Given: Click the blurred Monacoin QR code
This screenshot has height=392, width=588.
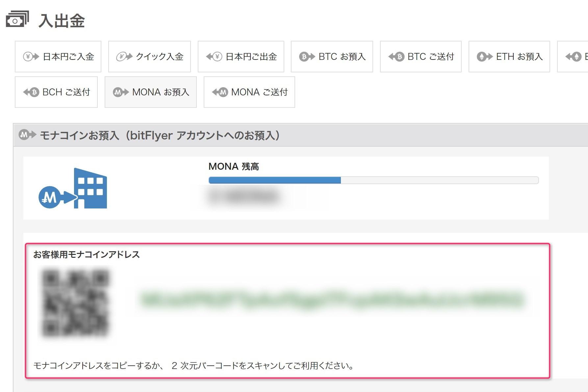Looking at the screenshot, I should [75, 303].
